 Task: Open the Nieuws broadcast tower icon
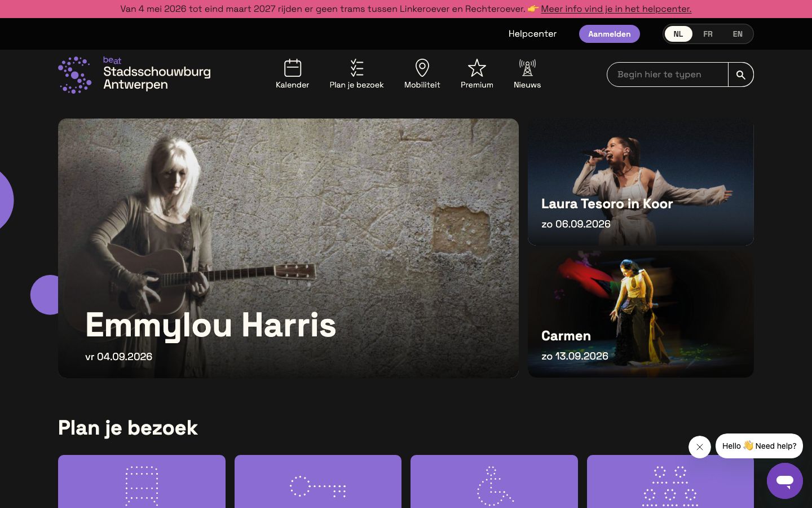[x=527, y=68]
